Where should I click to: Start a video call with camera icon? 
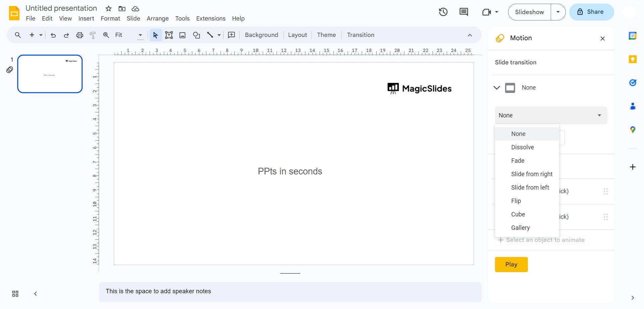pos(487,12)
